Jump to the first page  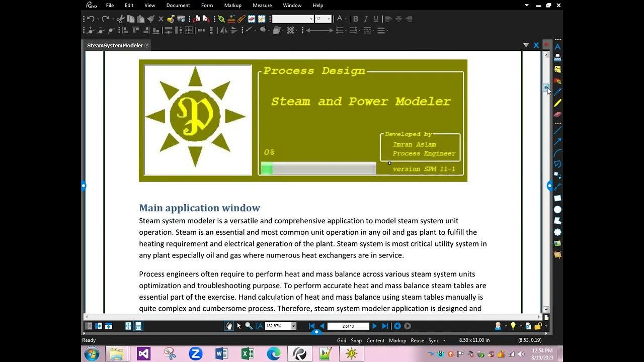pos(311,326)
